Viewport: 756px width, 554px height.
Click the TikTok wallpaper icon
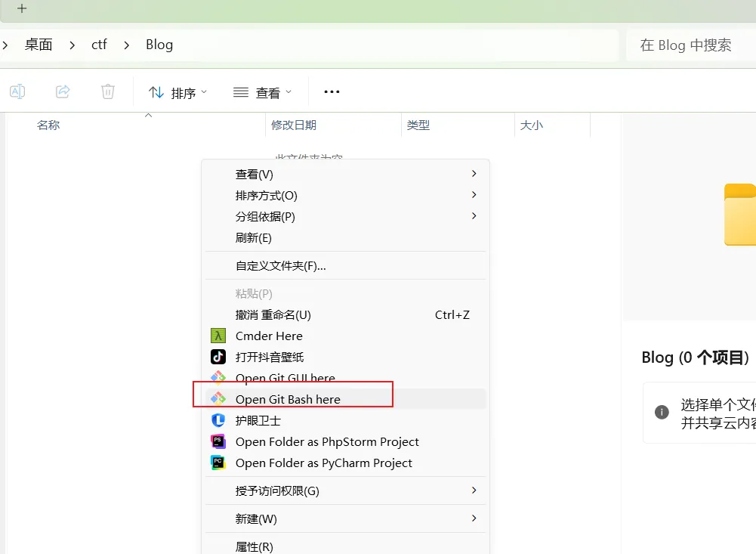pyautogui.click(x=218, y=357)
